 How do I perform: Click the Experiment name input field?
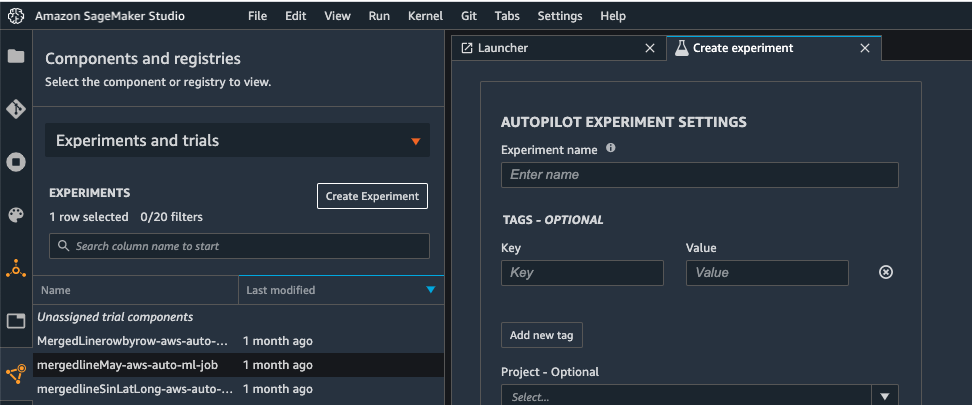click(x=699, y=175)
